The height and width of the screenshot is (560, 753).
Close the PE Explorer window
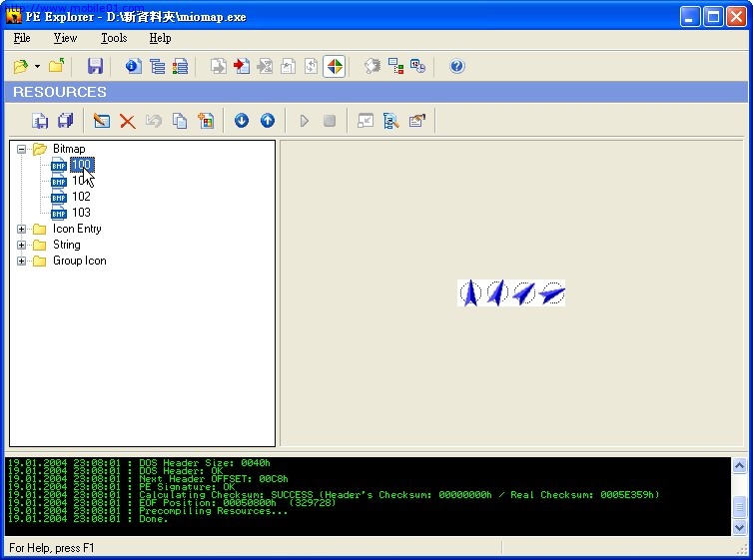736,17
